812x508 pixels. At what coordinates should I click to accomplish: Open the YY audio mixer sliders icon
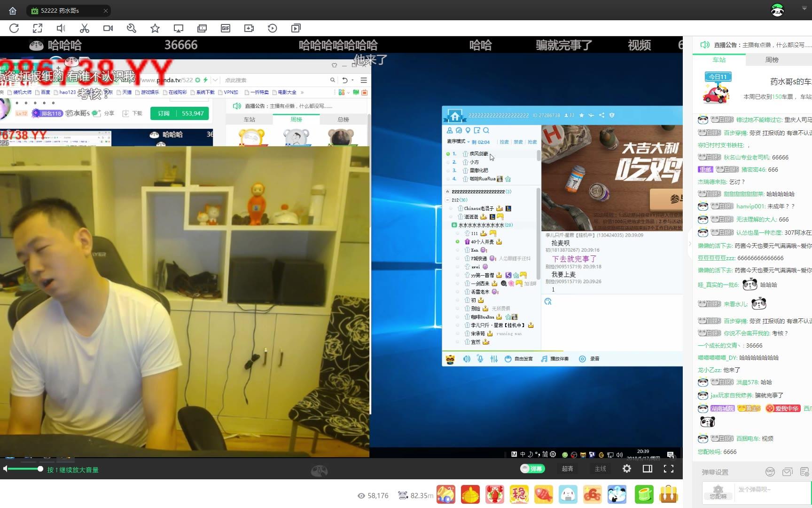[x=494, y=359]
